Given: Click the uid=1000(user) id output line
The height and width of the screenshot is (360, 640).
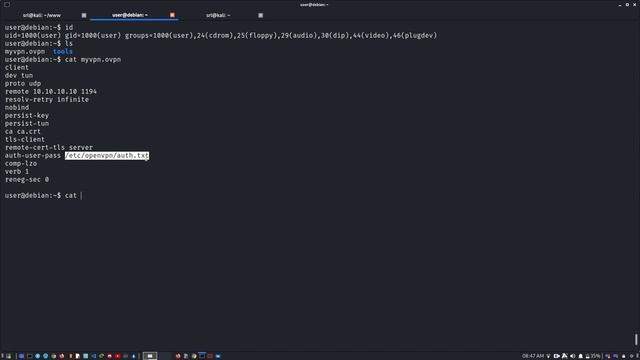Looking at the screenshot, I should (x=221, y=36).
